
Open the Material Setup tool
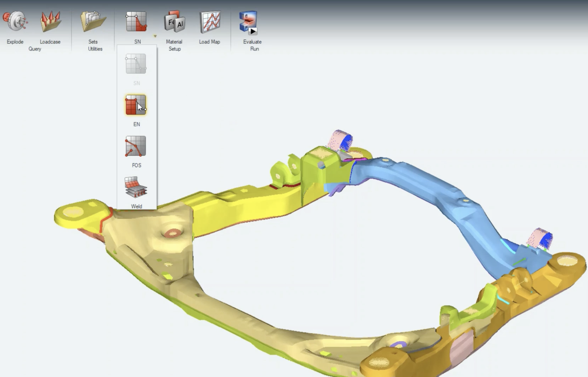pyautogui.click(x=175, y=22)
